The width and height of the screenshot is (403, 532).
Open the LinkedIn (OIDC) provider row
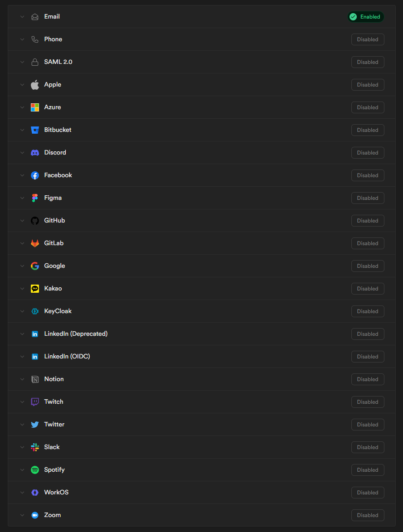(x=67, y=357)
